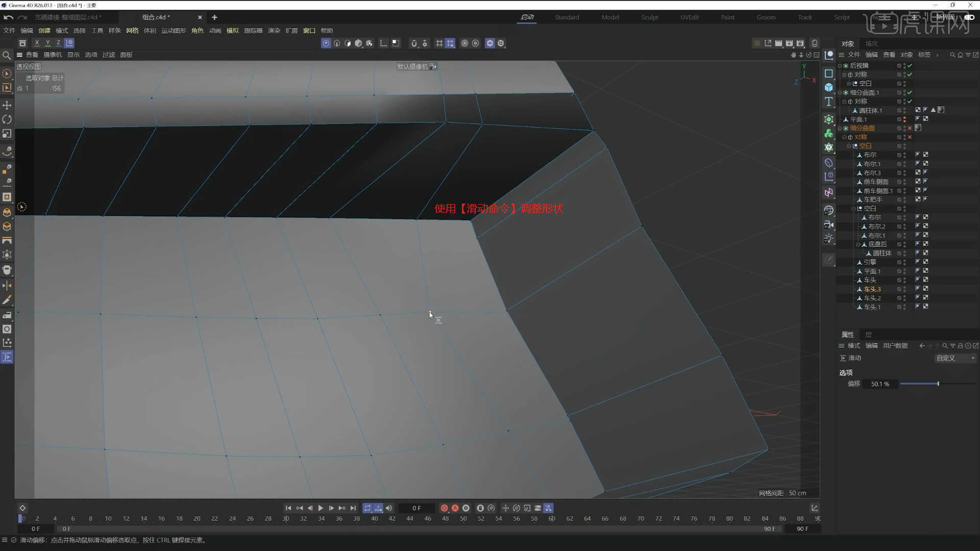980x551 pixels.
Task: Click the Redo arrow
Action: pos(22,17)
